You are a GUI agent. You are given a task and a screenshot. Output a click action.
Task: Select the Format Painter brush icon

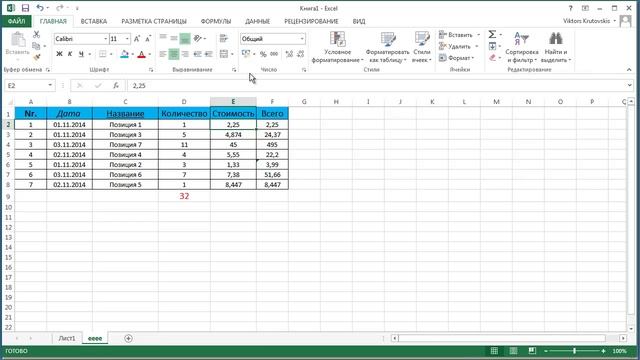(x=36, y=57)
